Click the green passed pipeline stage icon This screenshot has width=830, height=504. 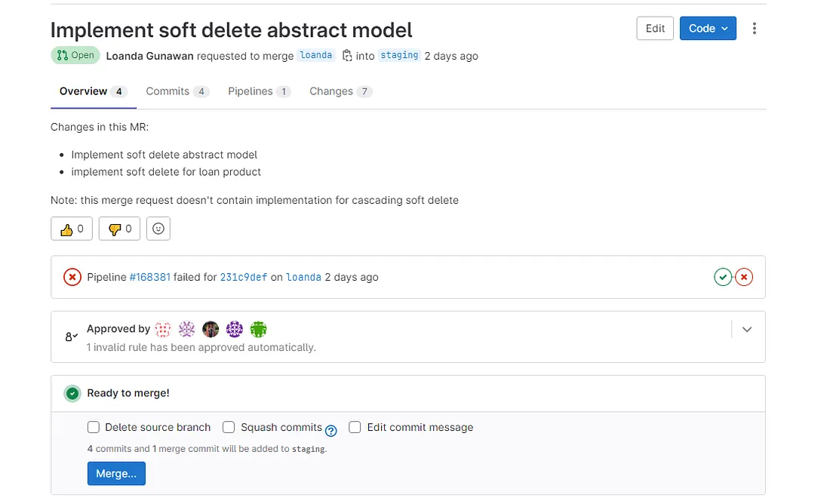click(x=723, y=277)
